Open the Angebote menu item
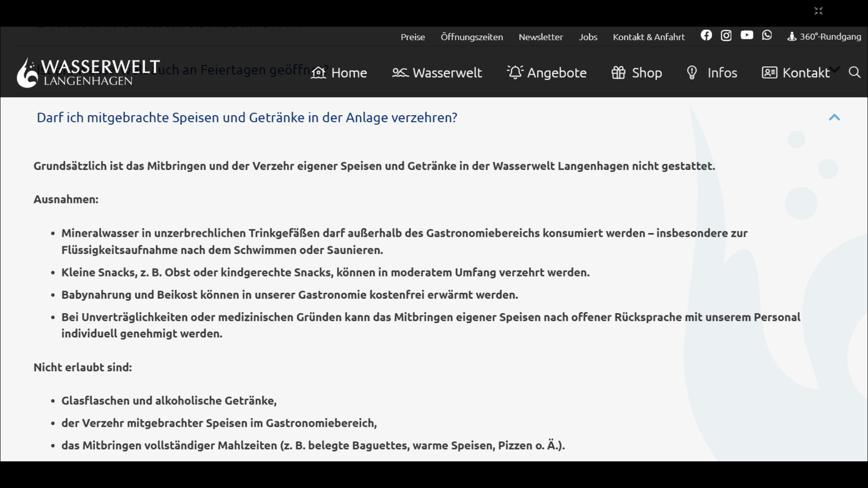This screenshot has width=868, height=488. tap(547, 73)
